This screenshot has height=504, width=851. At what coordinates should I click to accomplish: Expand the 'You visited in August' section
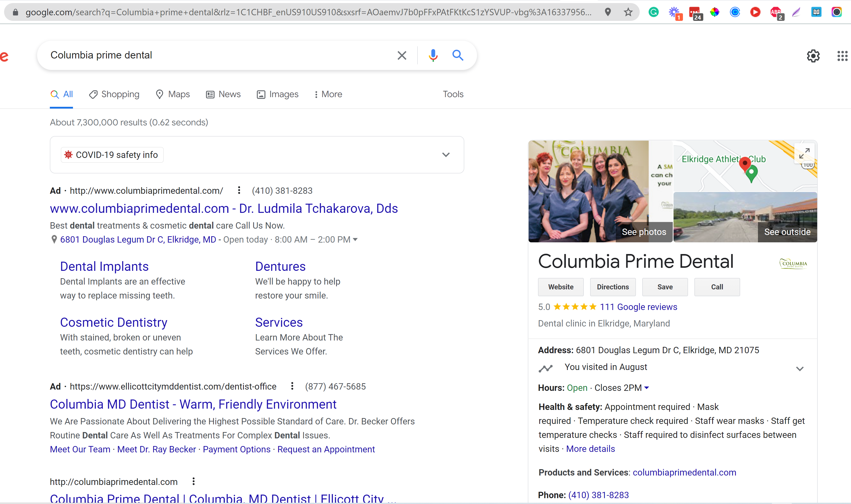800,369
